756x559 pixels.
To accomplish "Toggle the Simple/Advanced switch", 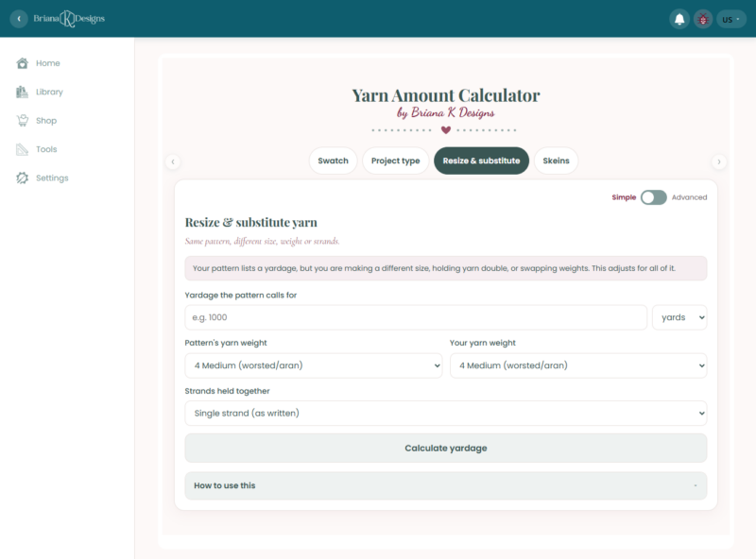I will [x=653, y=197].
